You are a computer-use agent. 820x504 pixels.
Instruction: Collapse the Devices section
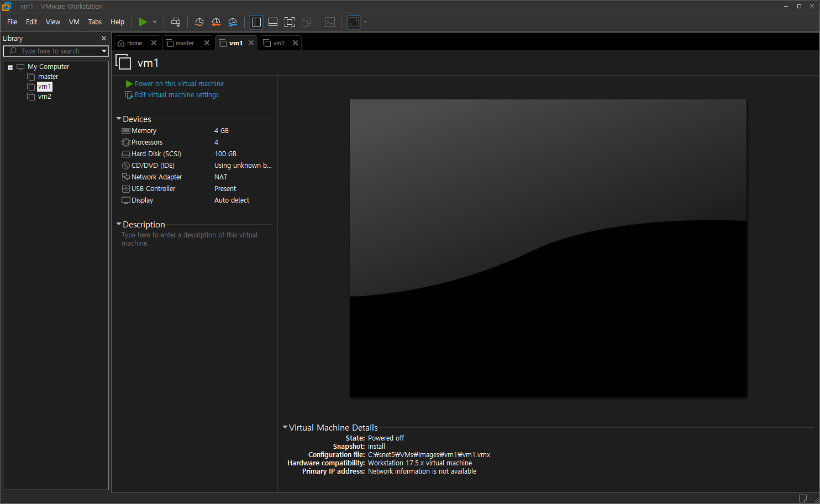pyautogui.click(x=118, y=119)
